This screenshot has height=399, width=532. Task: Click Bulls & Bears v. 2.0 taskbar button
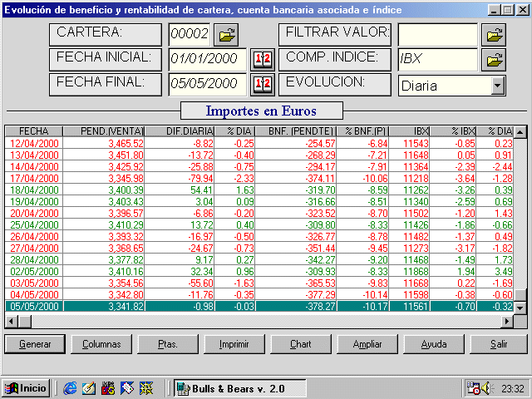click(240, 388)
